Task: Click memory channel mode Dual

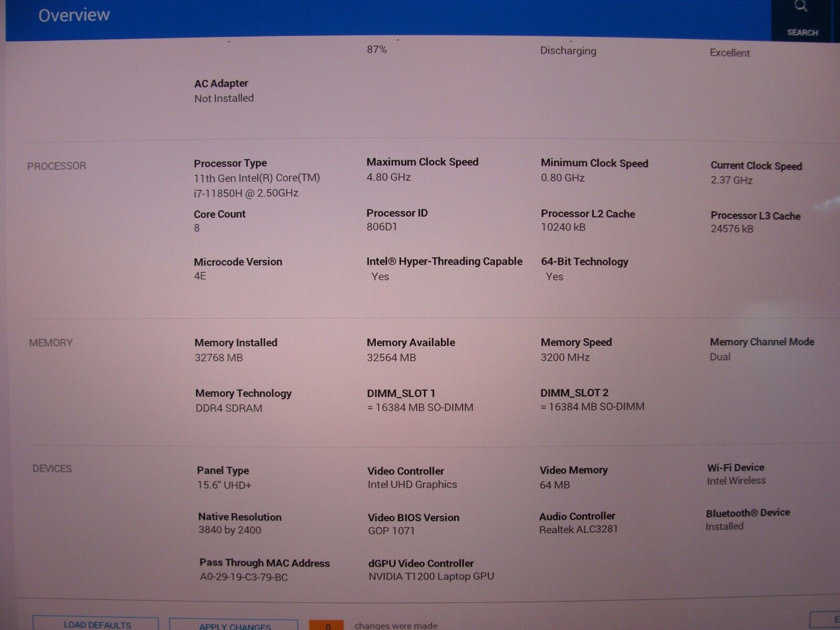Action: [x=720, y=356]
